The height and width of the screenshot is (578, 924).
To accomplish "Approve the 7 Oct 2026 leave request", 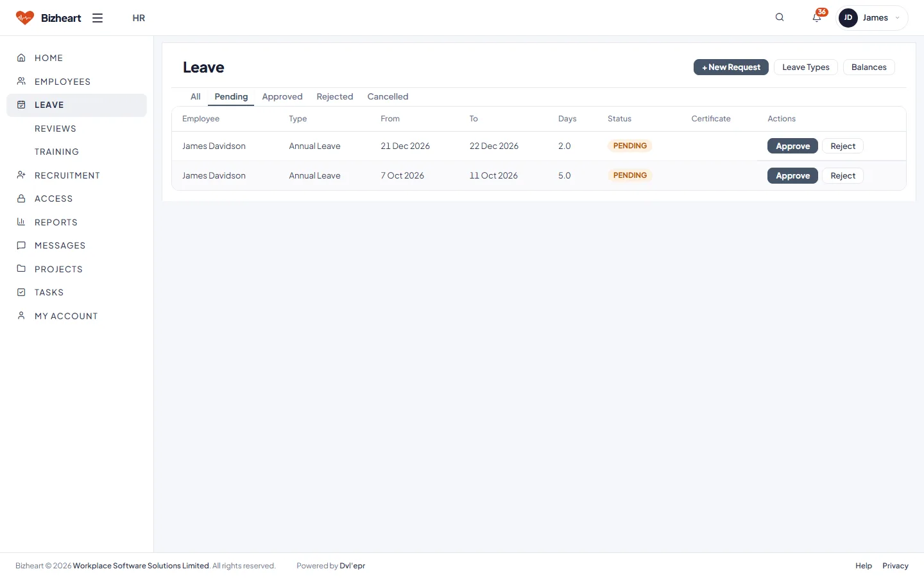I will [792, 175].
